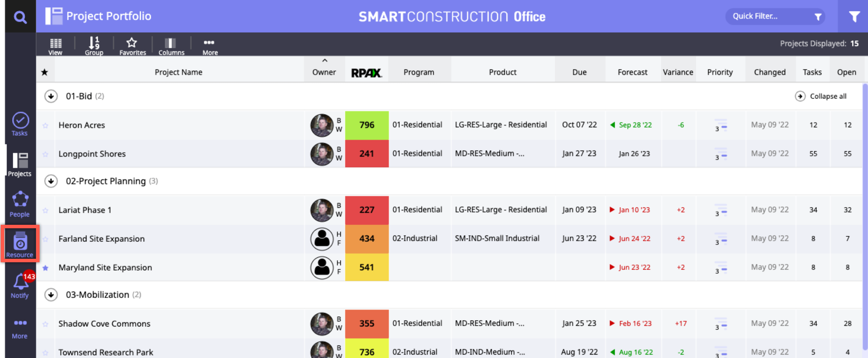This screenshot has height=358, width=868.
Task: Click the priority icon for Lariat Phase 1
Action: [x=721, y=210]
